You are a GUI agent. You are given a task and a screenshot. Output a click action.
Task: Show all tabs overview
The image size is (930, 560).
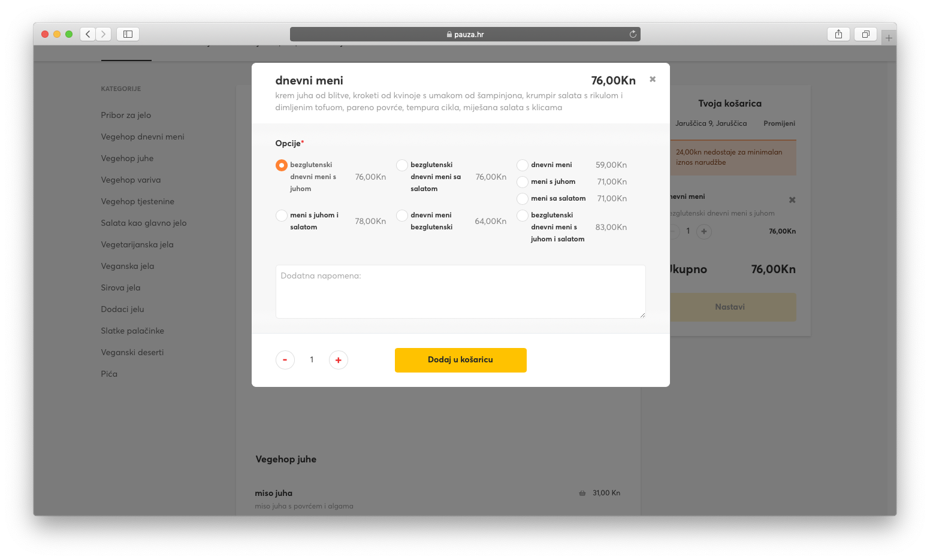865,34
